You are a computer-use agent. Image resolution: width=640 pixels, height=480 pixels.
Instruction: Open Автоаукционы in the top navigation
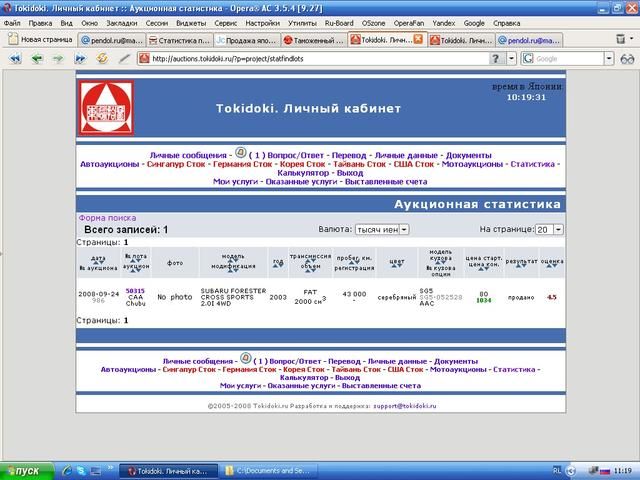point(109,164)
